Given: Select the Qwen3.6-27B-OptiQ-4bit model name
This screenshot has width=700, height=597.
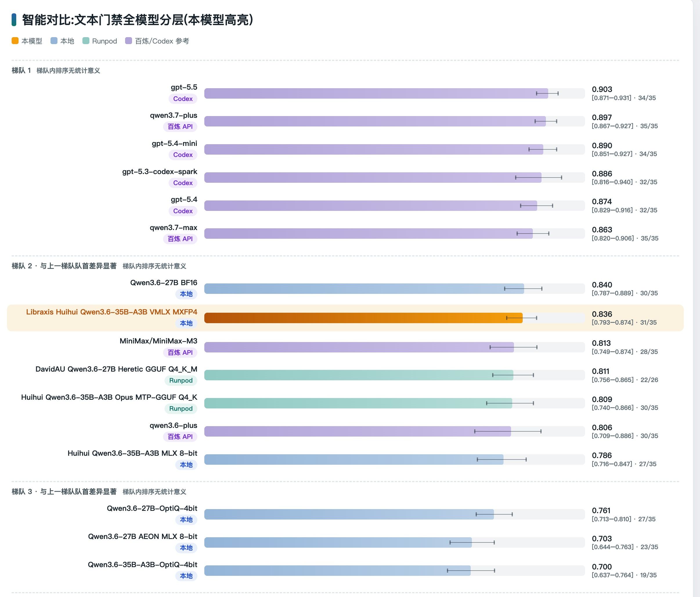Looking at the screenshot, I should click(152, 508).
